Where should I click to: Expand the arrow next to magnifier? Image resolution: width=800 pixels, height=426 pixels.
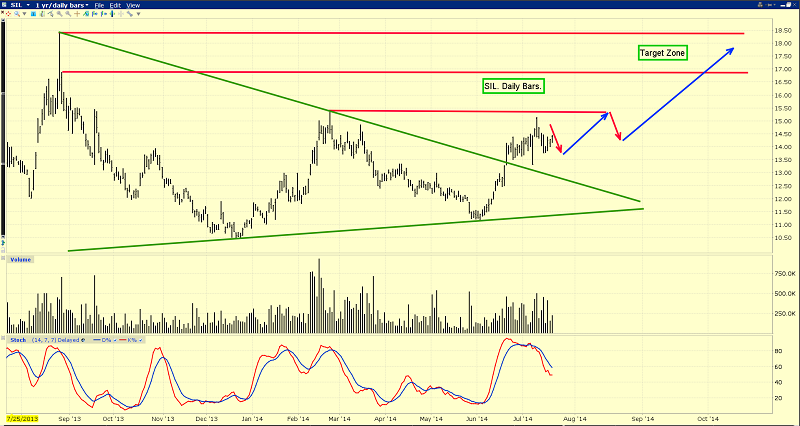pyautogui.click(x=24, y=14)
